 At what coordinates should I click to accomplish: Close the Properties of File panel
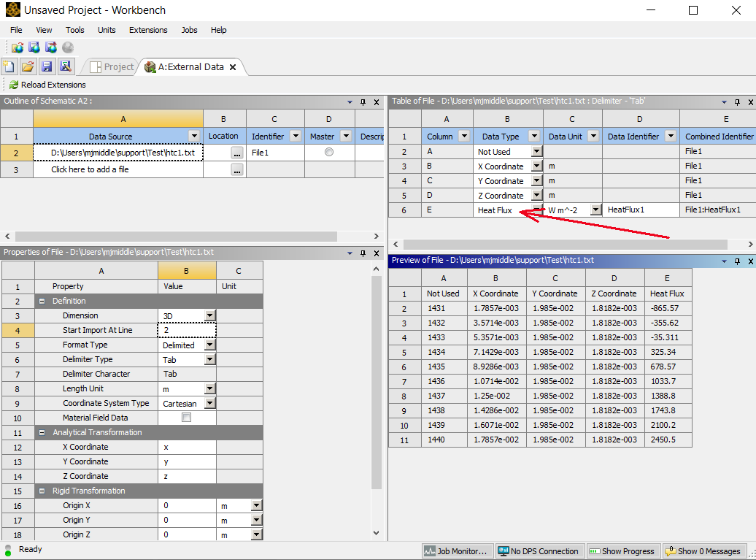(x=377, y=253)
